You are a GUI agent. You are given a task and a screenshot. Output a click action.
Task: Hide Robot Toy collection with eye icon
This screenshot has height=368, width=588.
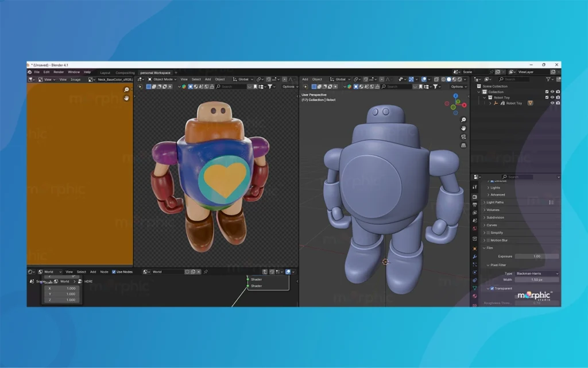point(552,98)
